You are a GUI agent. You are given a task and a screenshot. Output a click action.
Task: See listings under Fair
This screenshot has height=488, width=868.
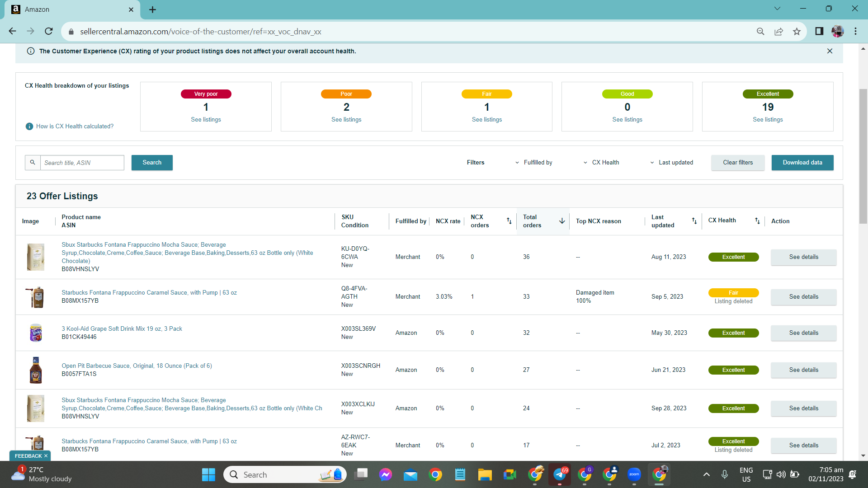pyautogui.click(x=487, y=119)
